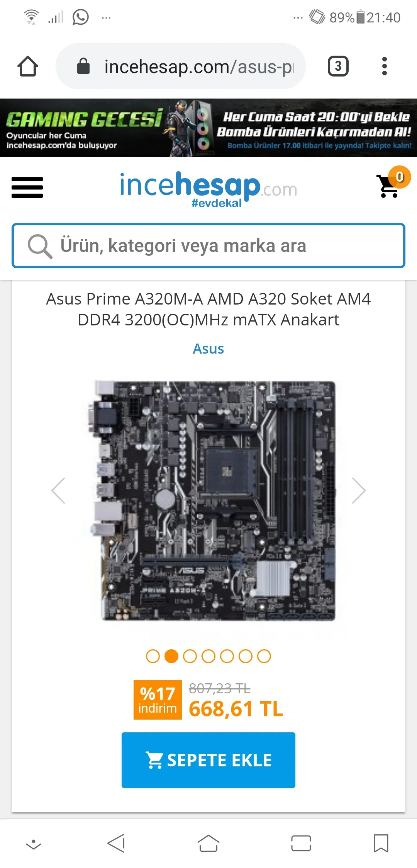Open the Gaming Gecesi promotional banner
This screenshot has height=868, width=417.
(208, 128)
